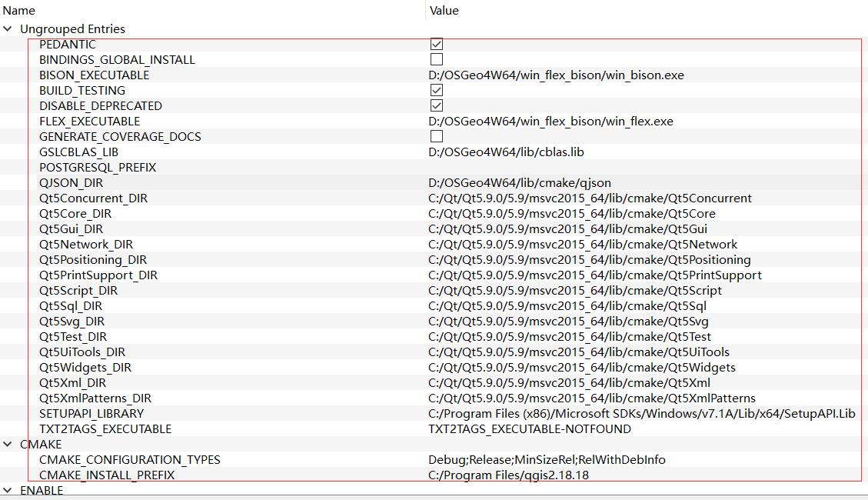The height and width of the screenshot is (500, 868).
Task: Edit the Qt5Widgets cmake path value
Action: click(x=582, y=368)
